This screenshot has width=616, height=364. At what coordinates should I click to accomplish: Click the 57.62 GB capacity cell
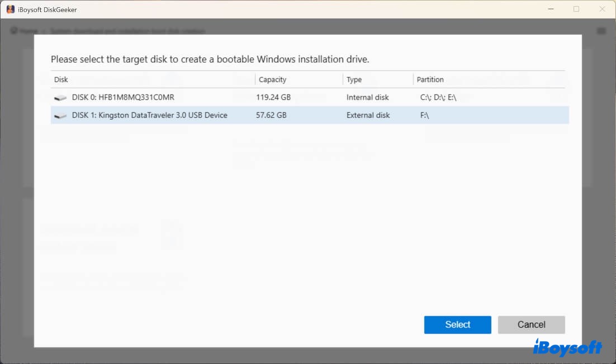(x=271, y=116)
